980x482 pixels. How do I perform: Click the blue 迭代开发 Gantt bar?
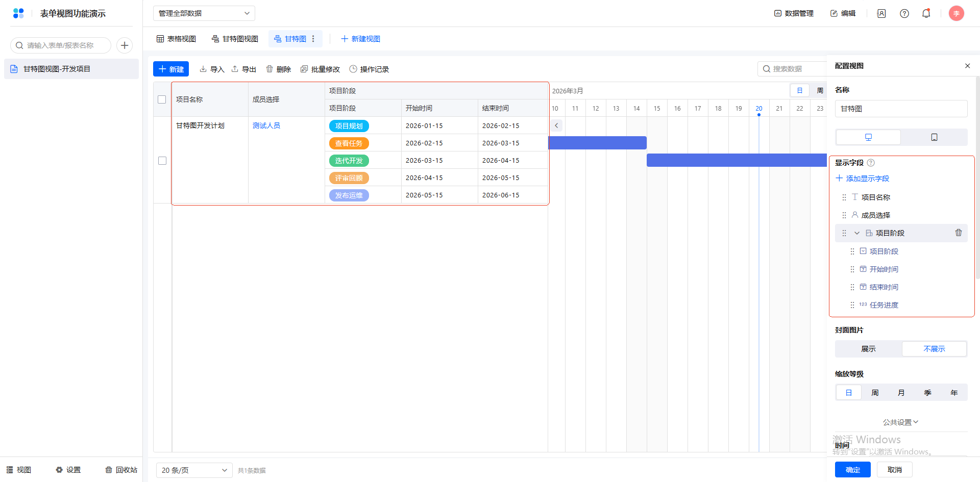[736, 160]
